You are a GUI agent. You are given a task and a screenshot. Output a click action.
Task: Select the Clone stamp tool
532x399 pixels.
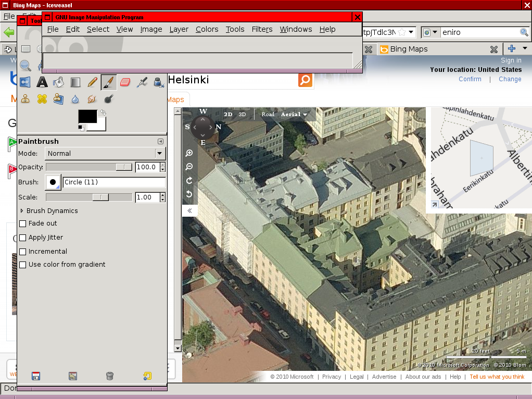(x=25, y=99)
